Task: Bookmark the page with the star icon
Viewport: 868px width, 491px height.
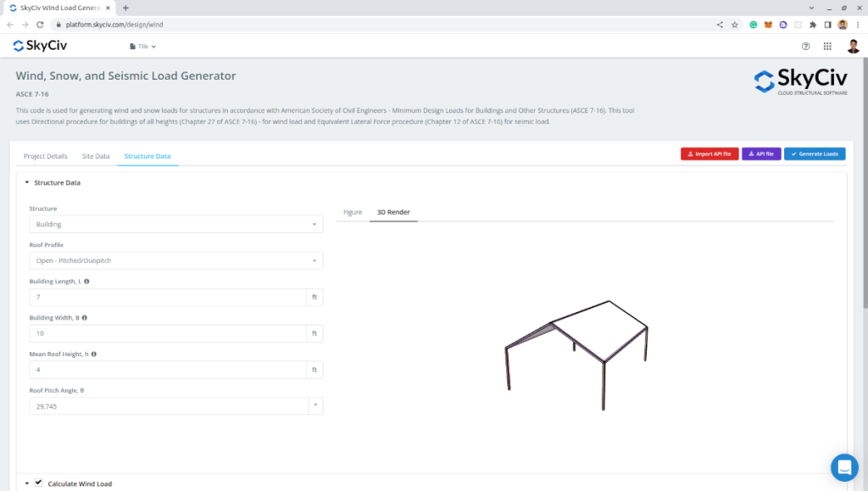Action: [x=734, y=25]
